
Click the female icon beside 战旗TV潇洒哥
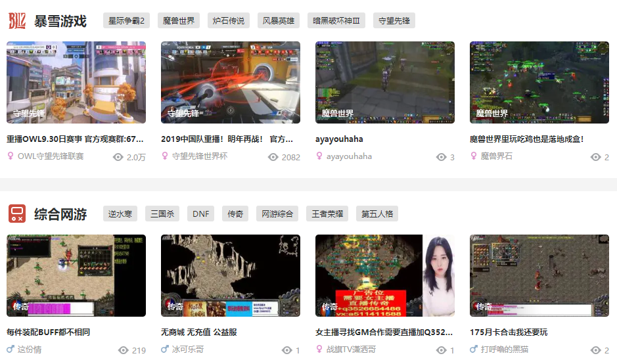[319, 349]
